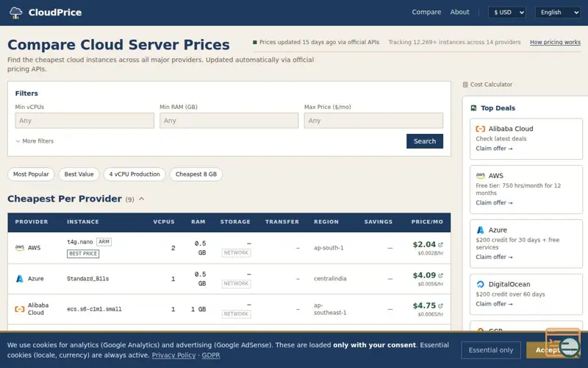Focus the Max Price ($/mo) input field
Image resolution: width=588 pixels, height=368 pixels.
point(373,121)
